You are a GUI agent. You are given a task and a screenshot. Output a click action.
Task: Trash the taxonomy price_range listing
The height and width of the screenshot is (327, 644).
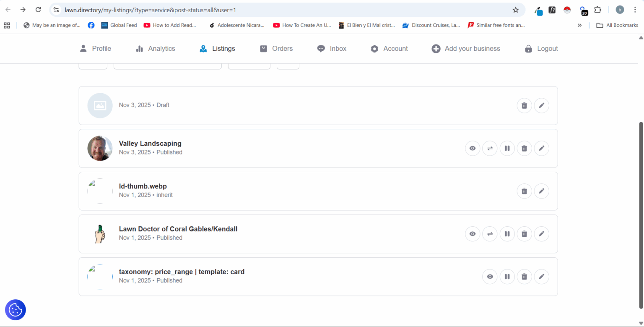(524, 277)
